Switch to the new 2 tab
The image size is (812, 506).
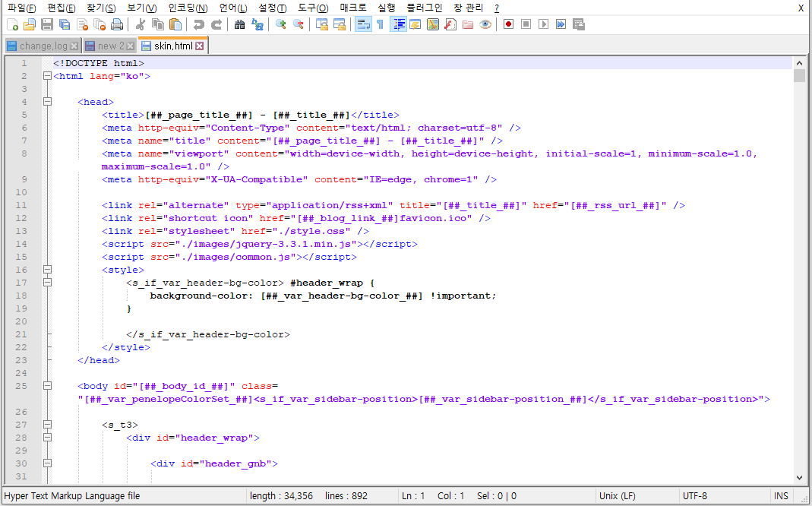(111, 46)
